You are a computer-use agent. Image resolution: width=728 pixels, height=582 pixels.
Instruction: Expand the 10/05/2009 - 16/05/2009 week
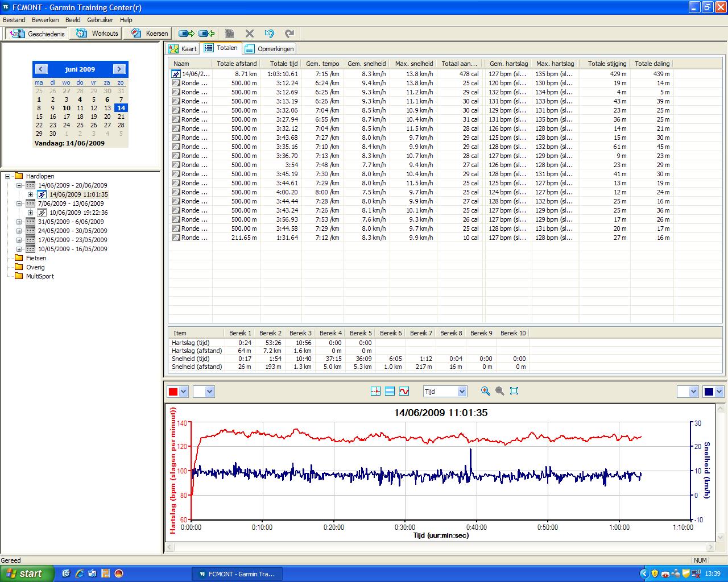click(19, 249)
